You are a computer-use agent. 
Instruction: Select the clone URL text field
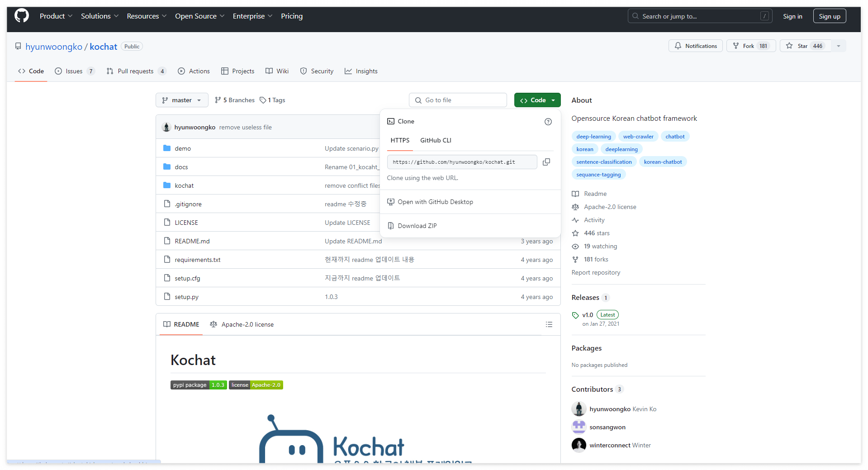pos(462,162)
